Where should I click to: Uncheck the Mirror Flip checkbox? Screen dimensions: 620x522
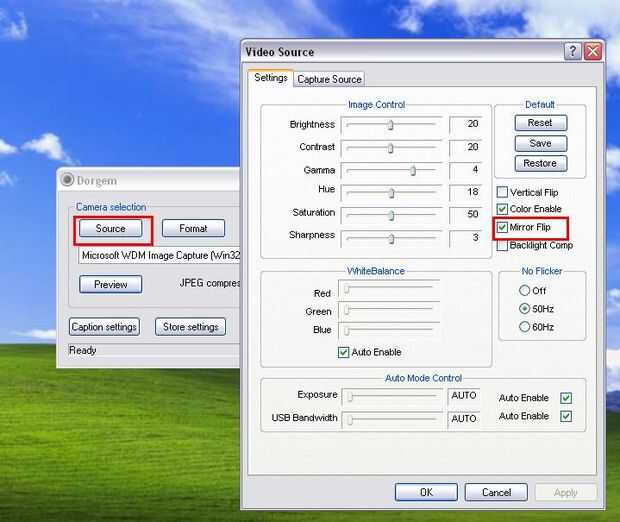(502, 227)
